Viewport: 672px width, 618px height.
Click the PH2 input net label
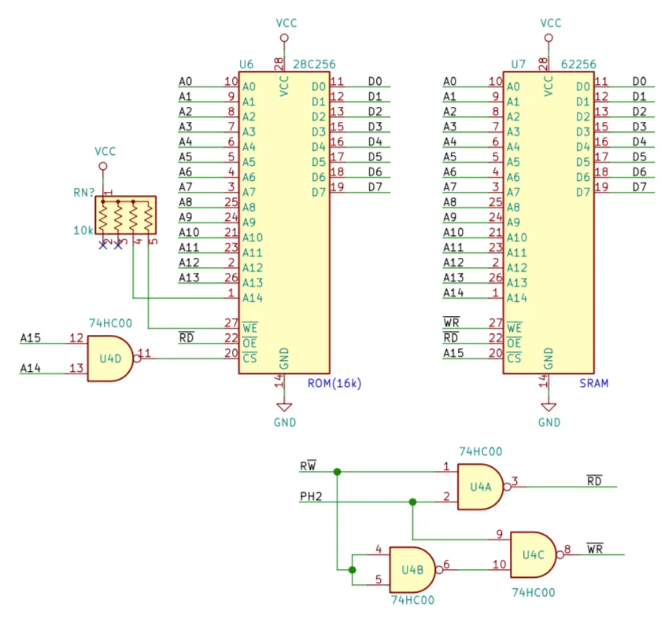click(311, 496)
